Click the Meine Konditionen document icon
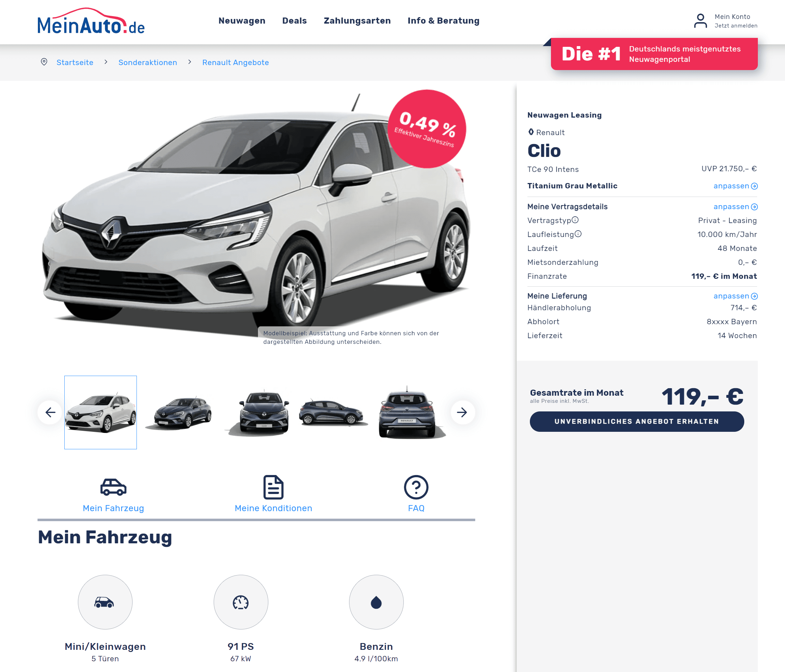The height and width of the screenshot is (672, 785). coord(273,487)
